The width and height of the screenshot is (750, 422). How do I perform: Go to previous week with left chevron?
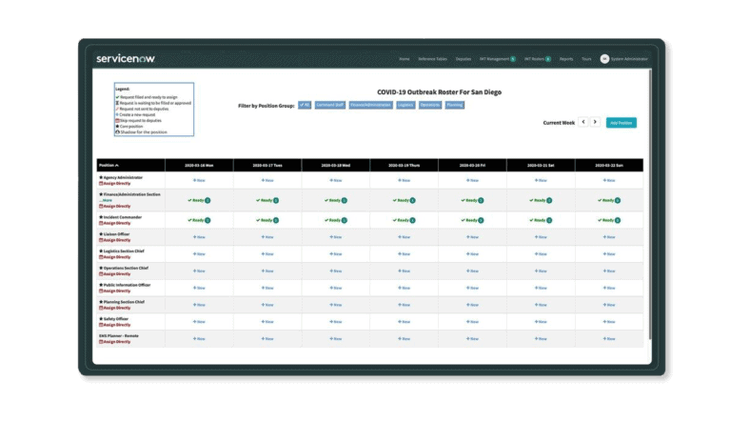point(583,122)
